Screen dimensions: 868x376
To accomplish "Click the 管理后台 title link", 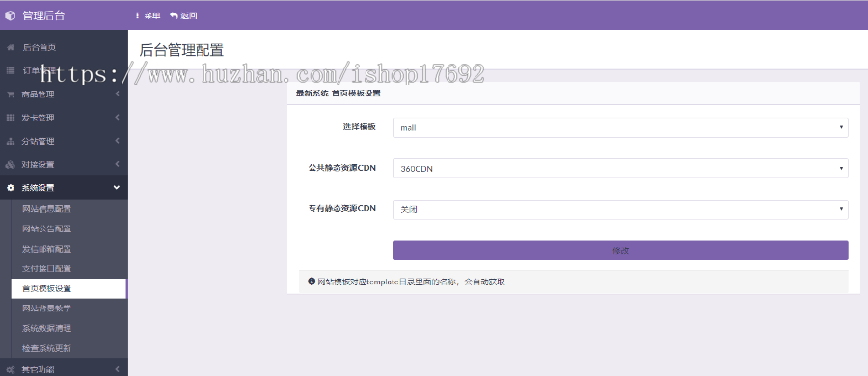I will 43,16.
